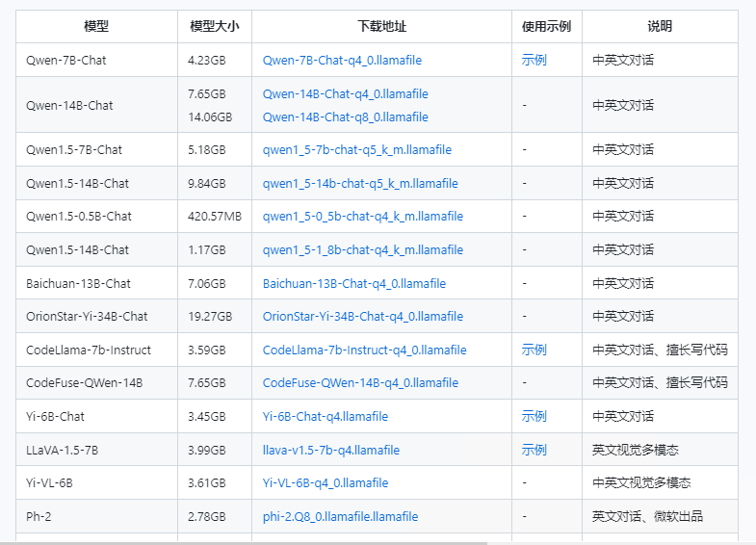Open the Yi-VL-6B-q4_0.llamafile link
This screenshot has height=545, width=756.
(325, 483)
